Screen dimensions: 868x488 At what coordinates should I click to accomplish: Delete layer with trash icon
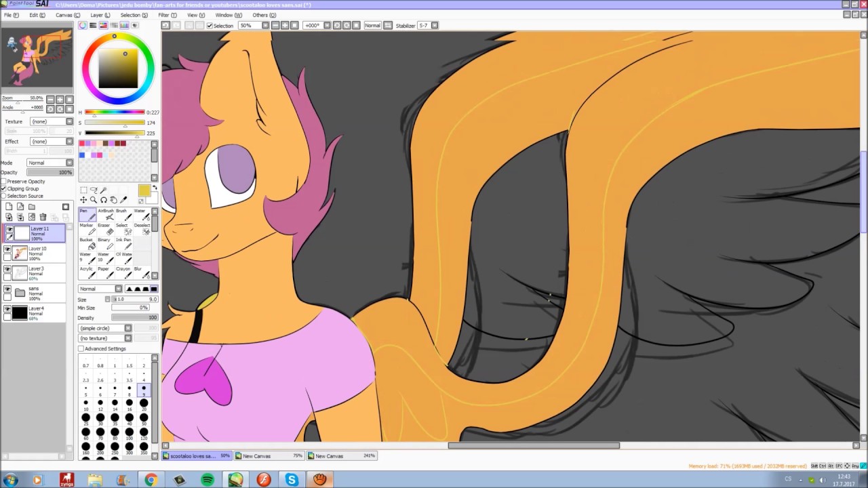pos(43,217)
